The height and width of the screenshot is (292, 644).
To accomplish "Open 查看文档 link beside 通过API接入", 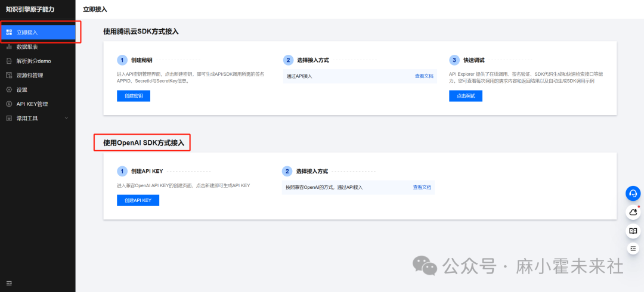I will (423, 76).
